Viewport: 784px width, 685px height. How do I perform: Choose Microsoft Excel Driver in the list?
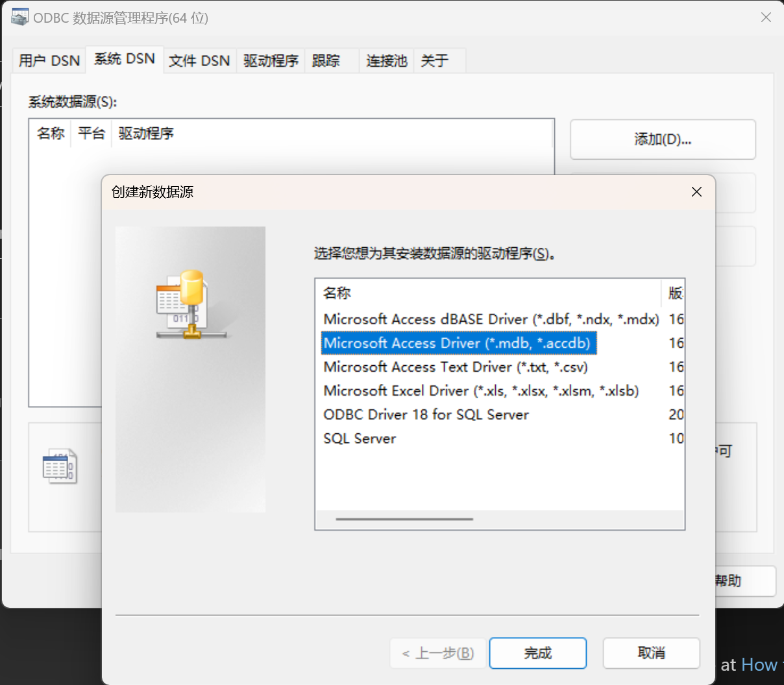[x=481, y=391]
